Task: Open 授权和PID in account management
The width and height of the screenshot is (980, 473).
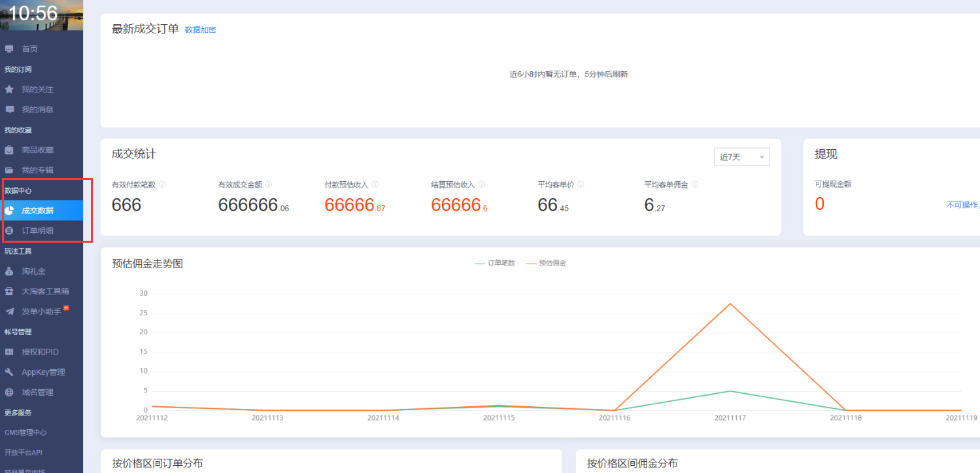Action: pyautogui.click(x=40, y=352)
